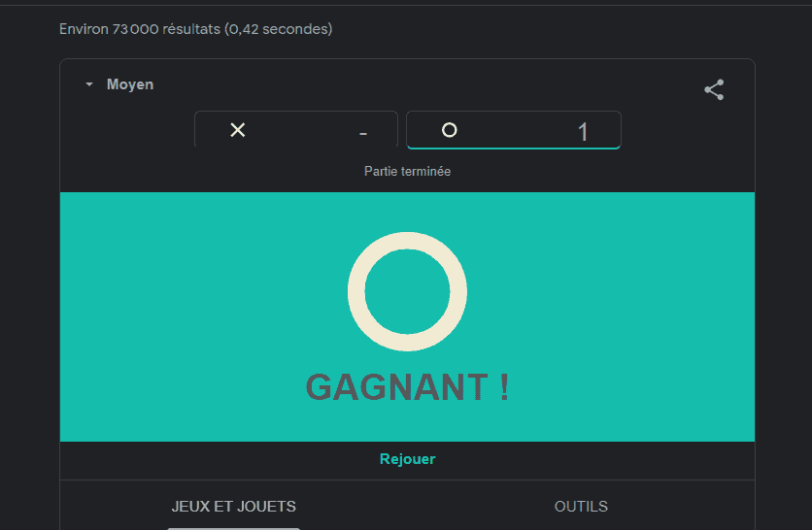
Task: Click the small O symbol in player selector
Action: (449, 130)
